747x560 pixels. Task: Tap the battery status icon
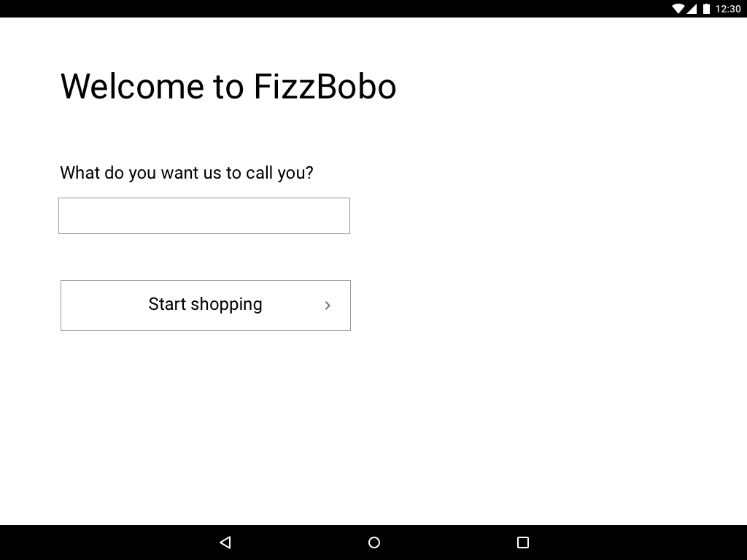[706, 9]
